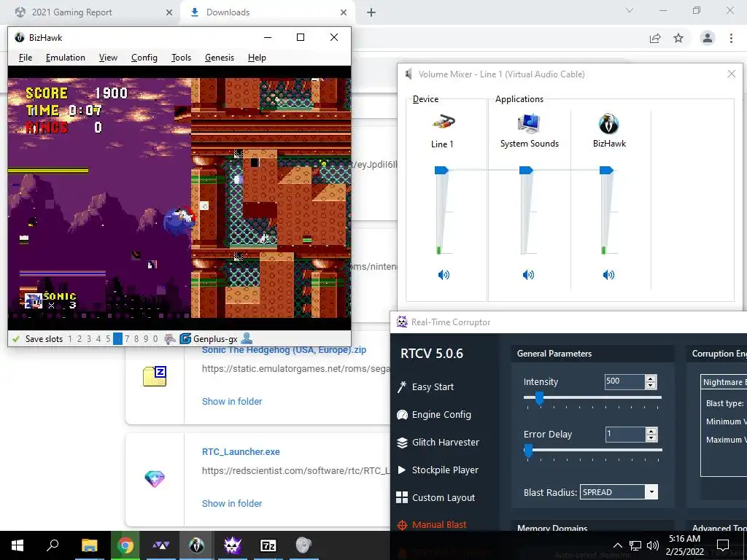Open Sonic The Hedgehog zip download link
747x560 pixels.
click(x=284, y=349)
